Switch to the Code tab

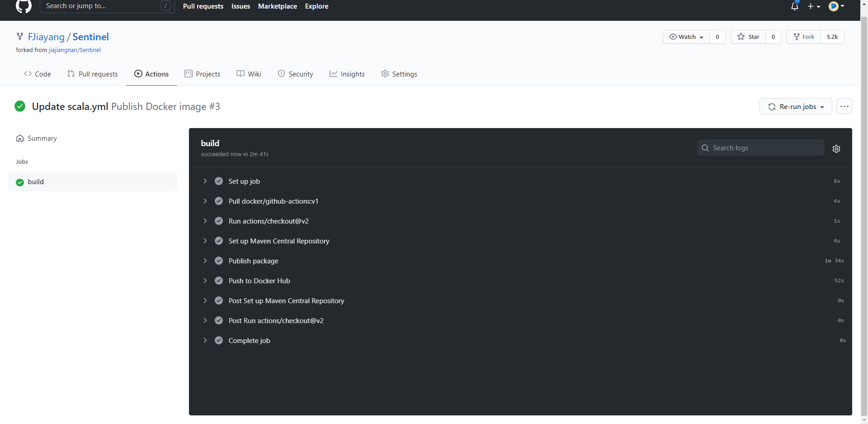tap(38, 74)
